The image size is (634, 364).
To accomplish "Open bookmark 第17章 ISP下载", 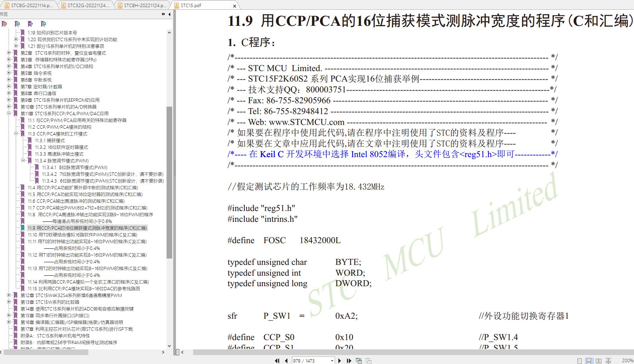I will [77, 329].
